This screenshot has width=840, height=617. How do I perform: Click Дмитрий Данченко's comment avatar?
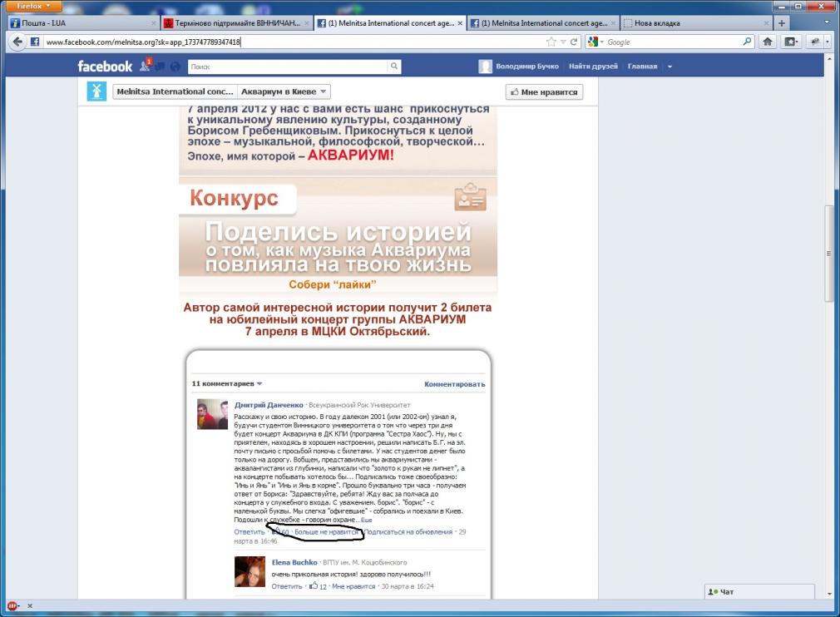[x=213, y=414]
